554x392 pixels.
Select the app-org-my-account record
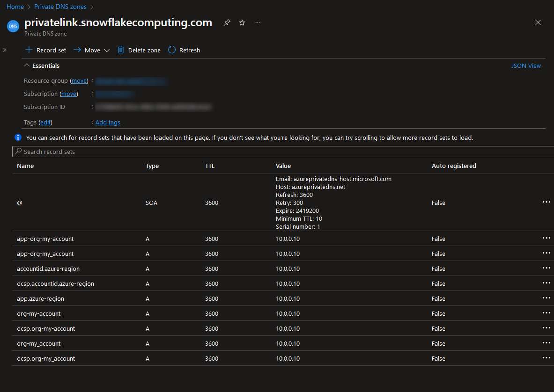point(45,239)
